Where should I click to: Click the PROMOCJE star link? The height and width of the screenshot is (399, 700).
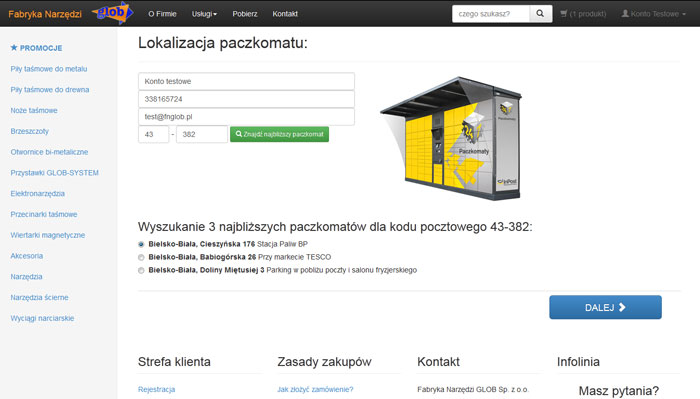(x=36, y=48)
